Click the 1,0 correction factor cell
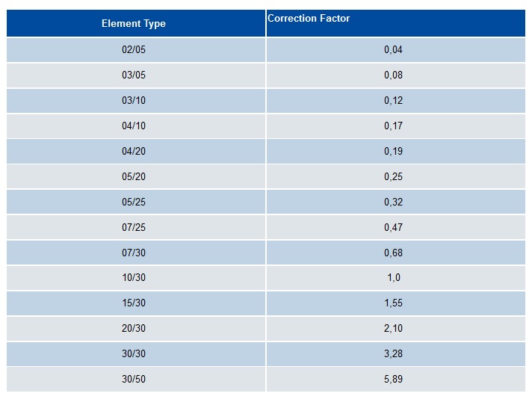The width and height of the screenshot is (532, 399). (x=395, y=278)
